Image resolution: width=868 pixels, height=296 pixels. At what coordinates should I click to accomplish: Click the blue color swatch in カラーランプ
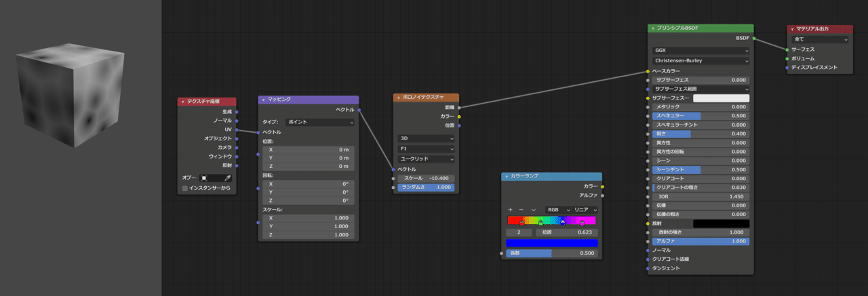552,242
